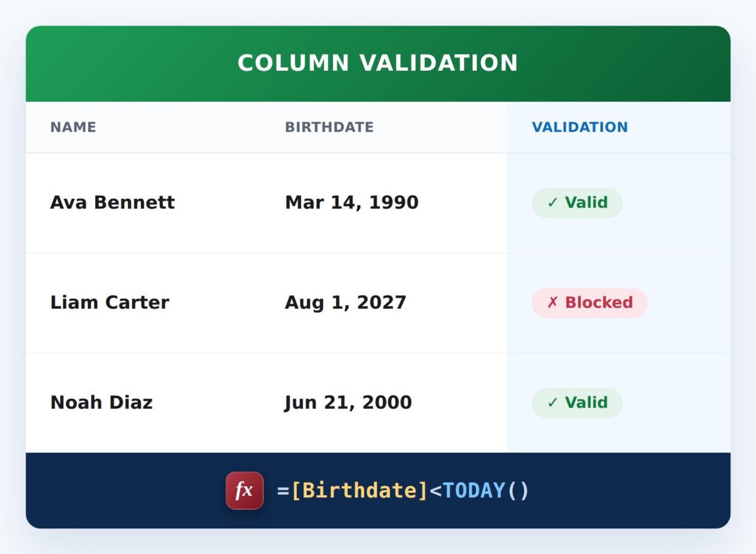Click the checkmark in Noah Diaz's Valid badge
Viewport: 756px width, 554px height.
[552, 403]
